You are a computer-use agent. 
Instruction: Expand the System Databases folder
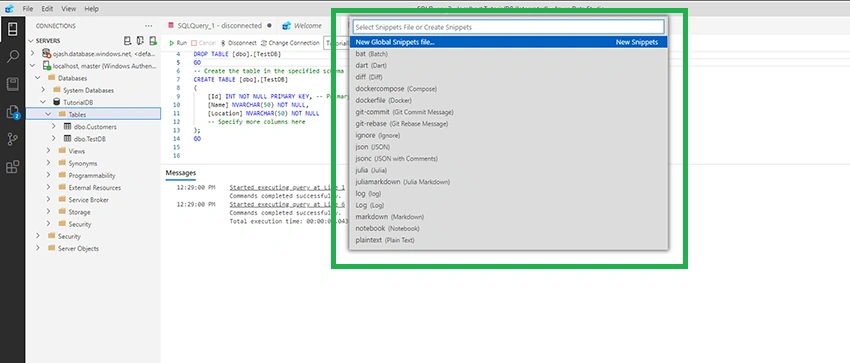coord(43,90)
